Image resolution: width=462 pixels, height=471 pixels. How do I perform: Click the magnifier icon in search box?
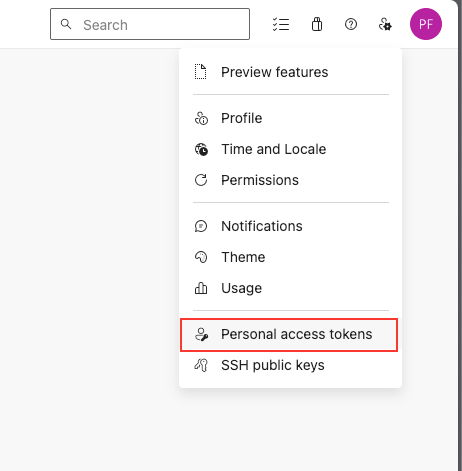(66, 24)
